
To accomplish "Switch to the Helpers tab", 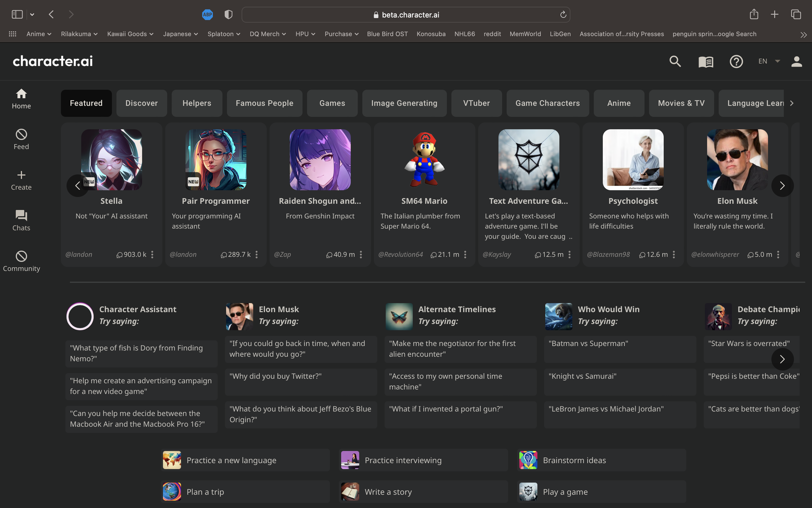I will click(x=197, y=103).
